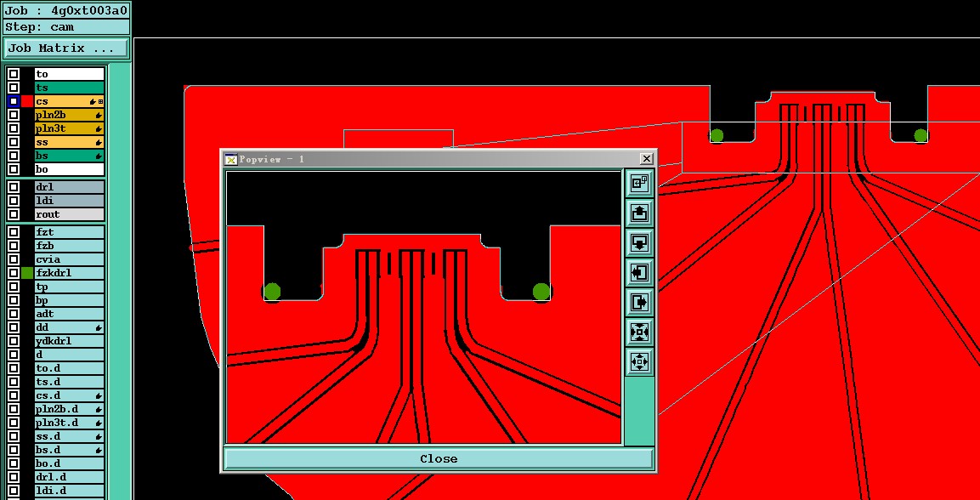Select the ldi.d layer name

point(70,491)
